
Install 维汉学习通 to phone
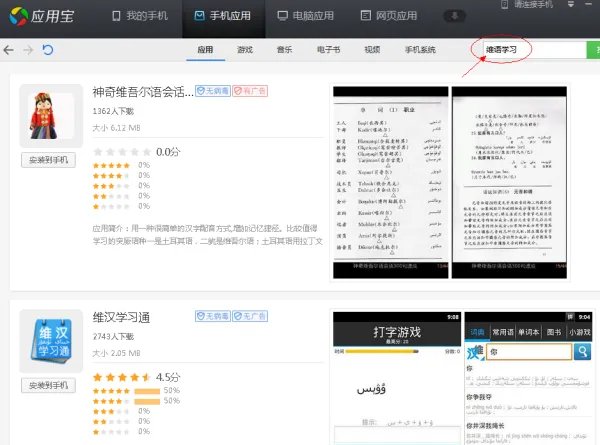tap(48, 385)
